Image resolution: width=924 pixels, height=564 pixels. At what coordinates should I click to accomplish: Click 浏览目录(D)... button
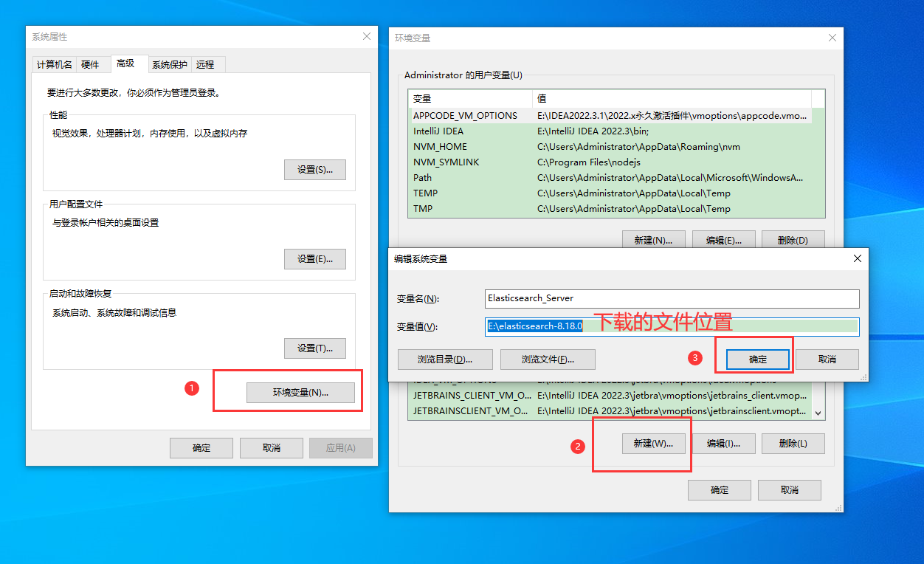pos(444,360)
